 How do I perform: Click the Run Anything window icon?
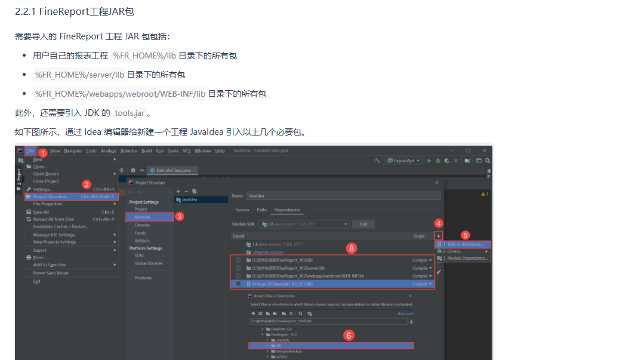click(479, 161)
